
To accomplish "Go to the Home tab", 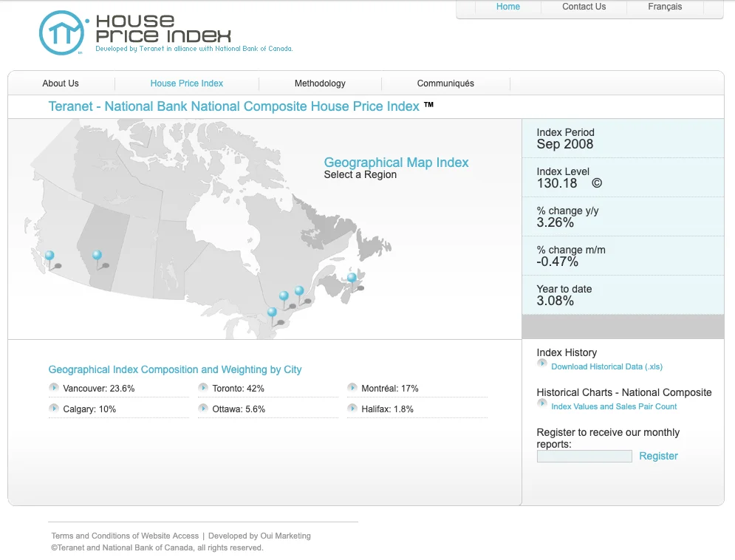I will pyautogui.click(x=508, y=7).
